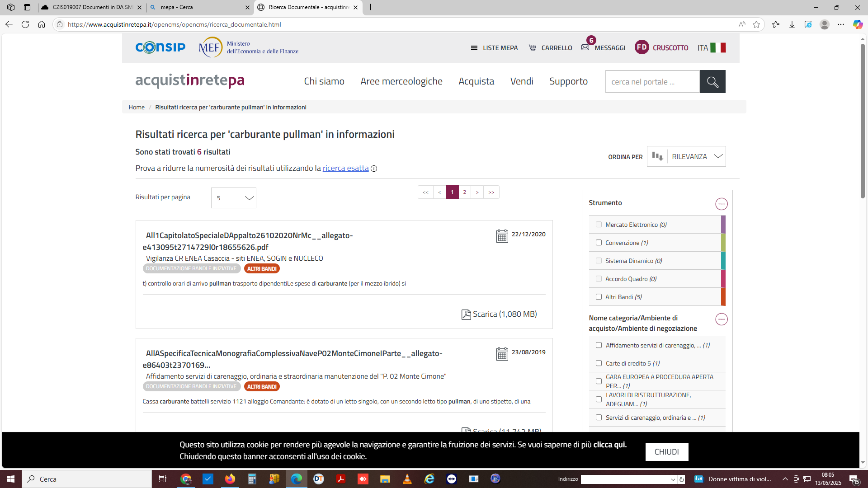Click the Liste MEPA hamburger icon
Screen dimensions: 868x488
click(474, 48)
